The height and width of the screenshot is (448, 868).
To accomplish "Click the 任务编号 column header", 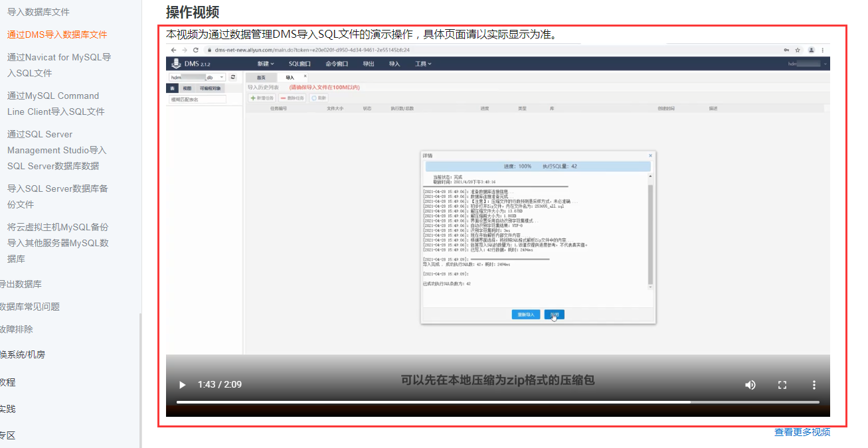I will point(278,108).
